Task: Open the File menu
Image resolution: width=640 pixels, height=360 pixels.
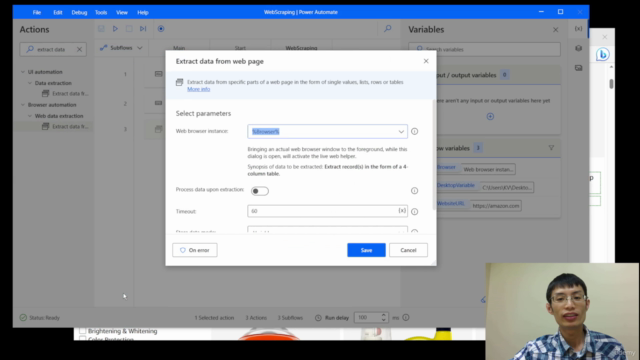Action: [37, 12]
